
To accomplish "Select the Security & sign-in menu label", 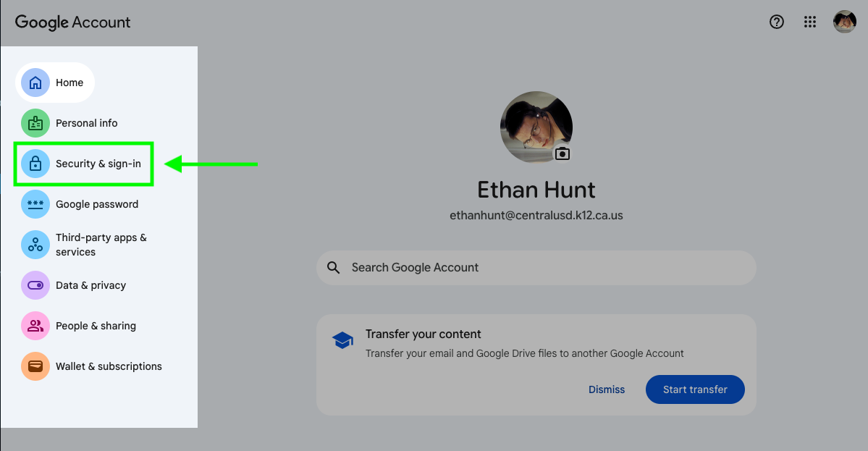I will 98,164.
